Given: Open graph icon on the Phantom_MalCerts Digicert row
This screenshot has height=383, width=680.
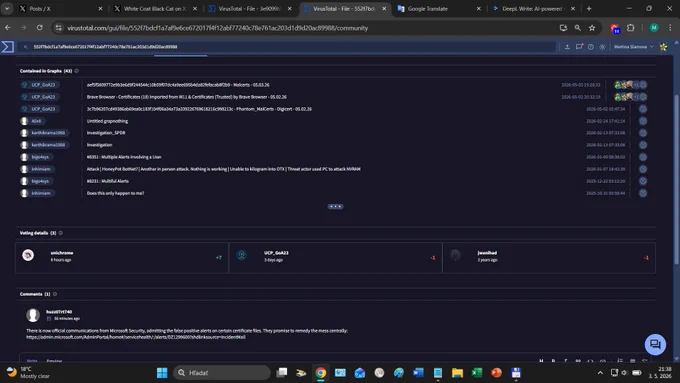Looking at the screenshot, I should click(x=643, y=109).
